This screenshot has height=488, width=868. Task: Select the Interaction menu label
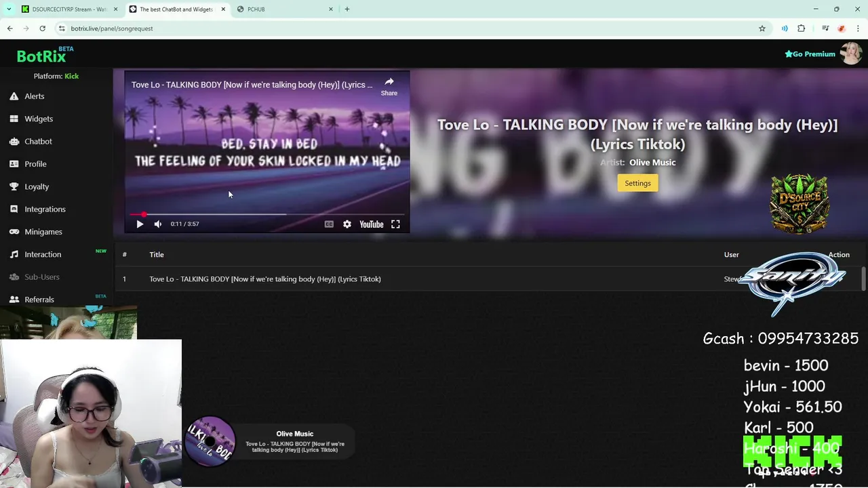click(43, 254)
